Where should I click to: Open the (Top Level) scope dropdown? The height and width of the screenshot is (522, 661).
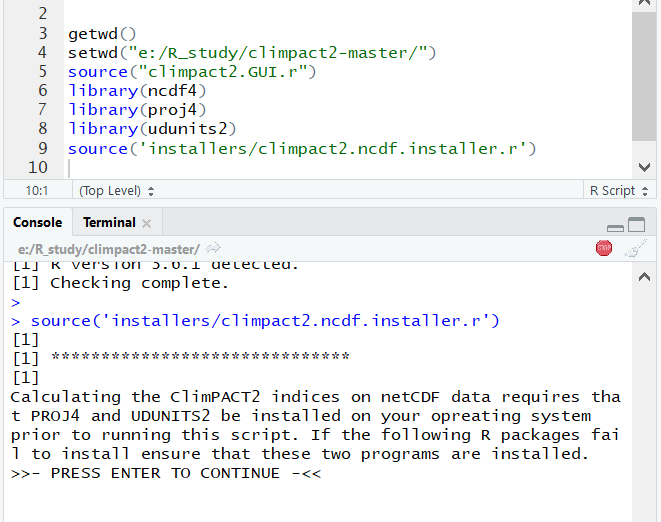(x=116, y=190)
